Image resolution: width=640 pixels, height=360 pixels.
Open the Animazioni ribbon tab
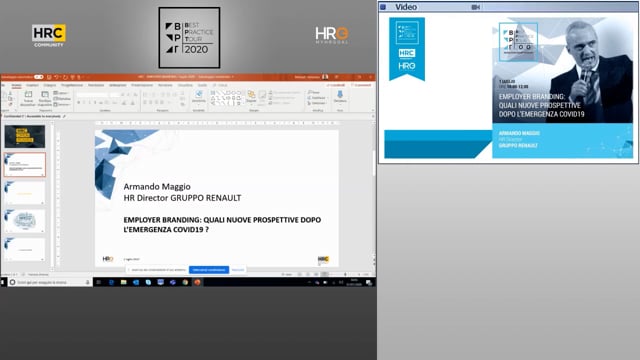[118, 85]
